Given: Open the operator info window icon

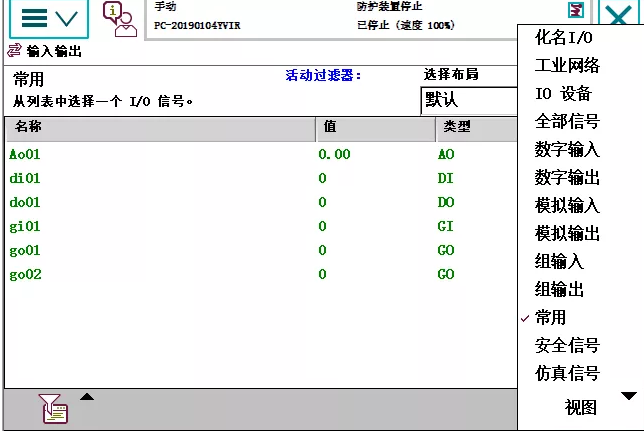Looking at the screenshot, I should (120, 19).
